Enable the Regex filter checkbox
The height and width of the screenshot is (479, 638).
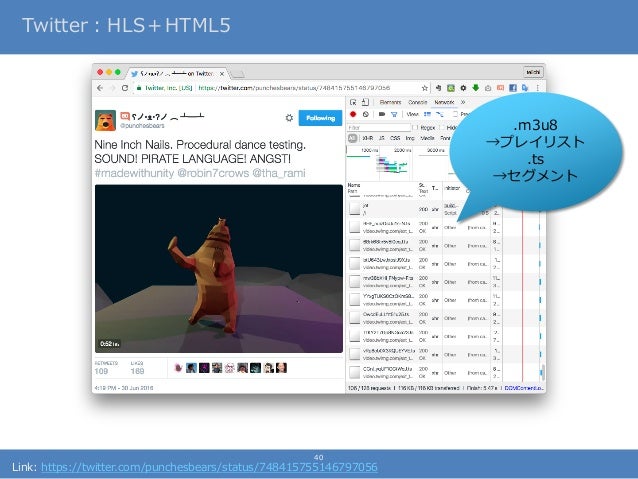(x=415, y=127)
